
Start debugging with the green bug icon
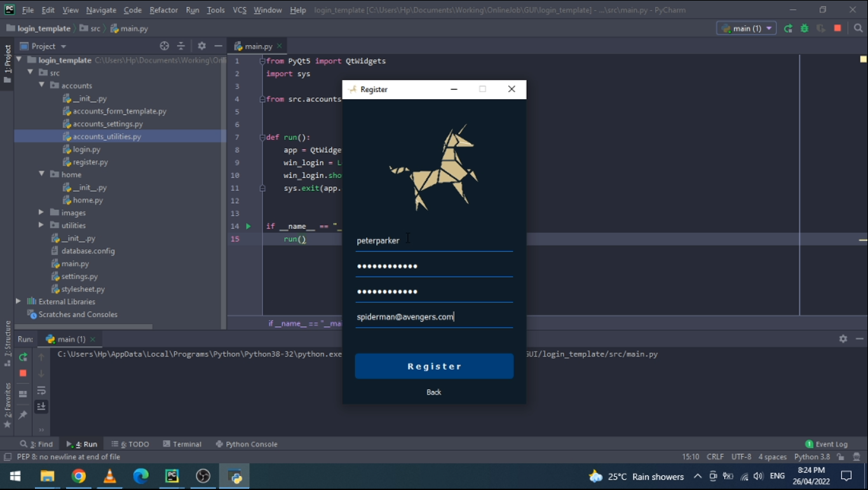tap(804, 29)
